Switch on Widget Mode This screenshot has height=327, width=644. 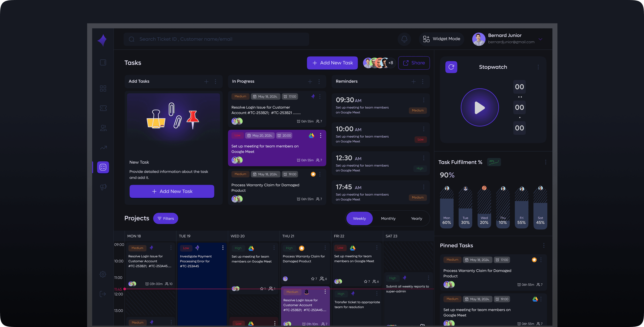pos(442,39)
